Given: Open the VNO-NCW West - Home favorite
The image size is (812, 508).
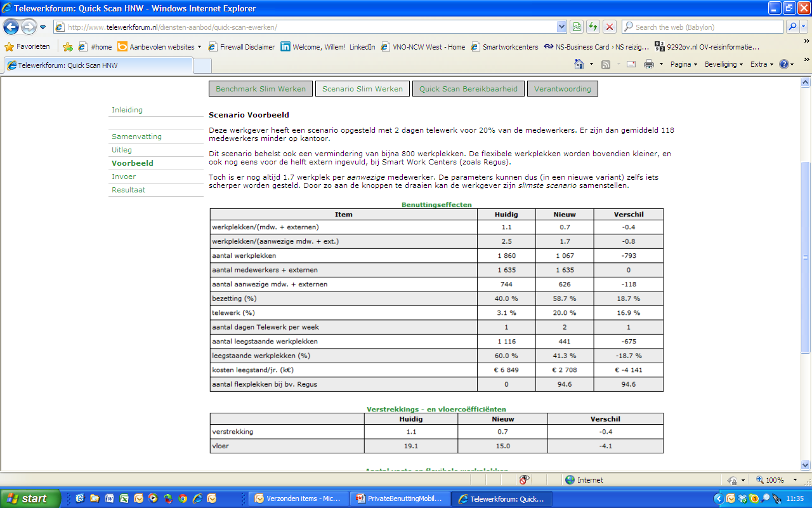Looking at the screenshot, I should pyautogui.click(x=422, y=46).
